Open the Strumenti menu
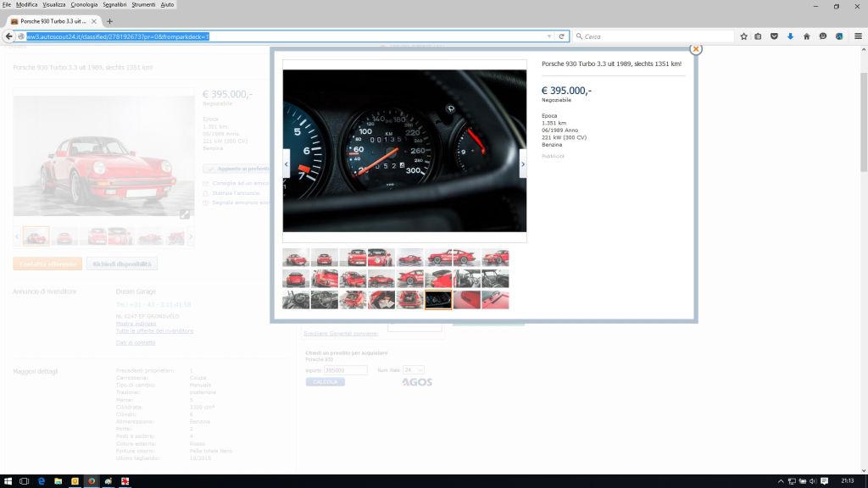868x488 pixels. (x=143, y=4)
